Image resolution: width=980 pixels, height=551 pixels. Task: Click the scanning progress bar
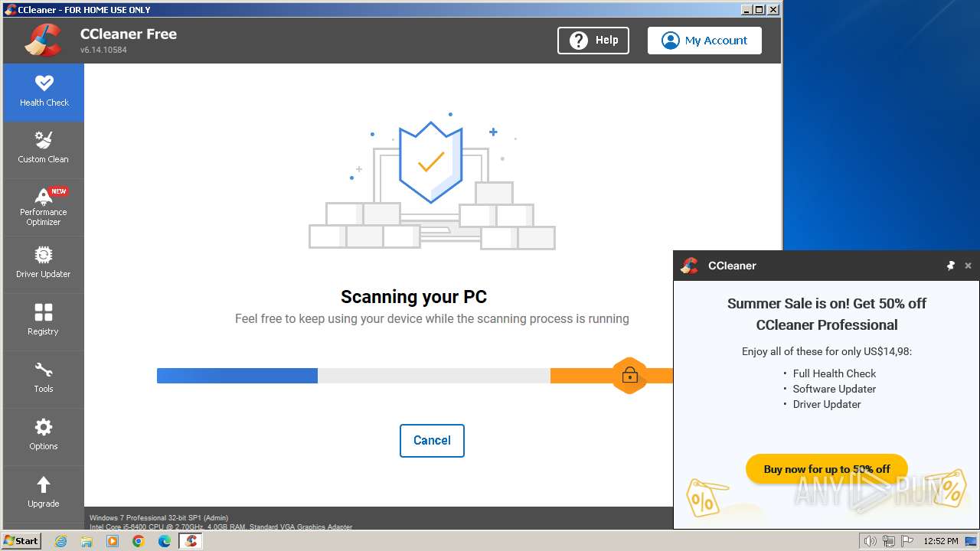click(414, 376)
